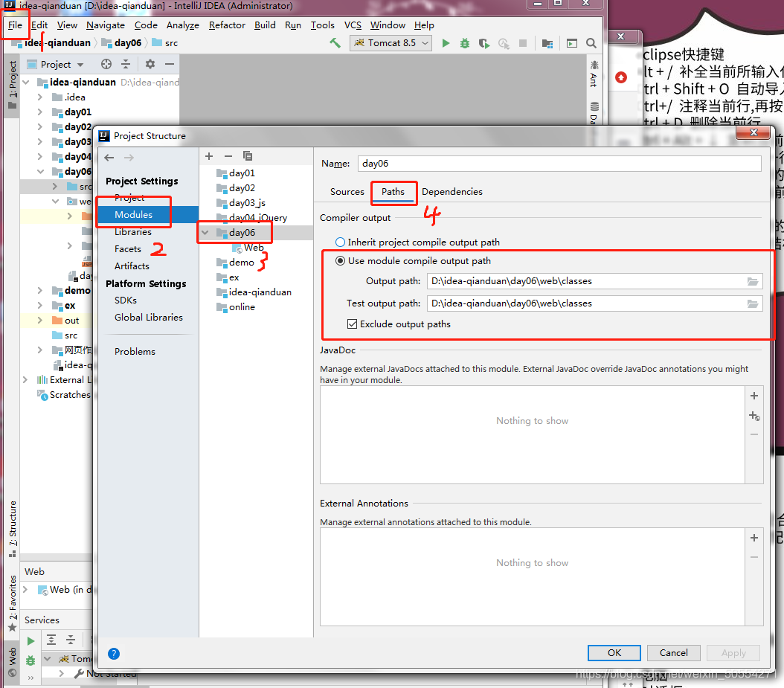
Task: Add external annotation with plus icon
Action: 754,538
